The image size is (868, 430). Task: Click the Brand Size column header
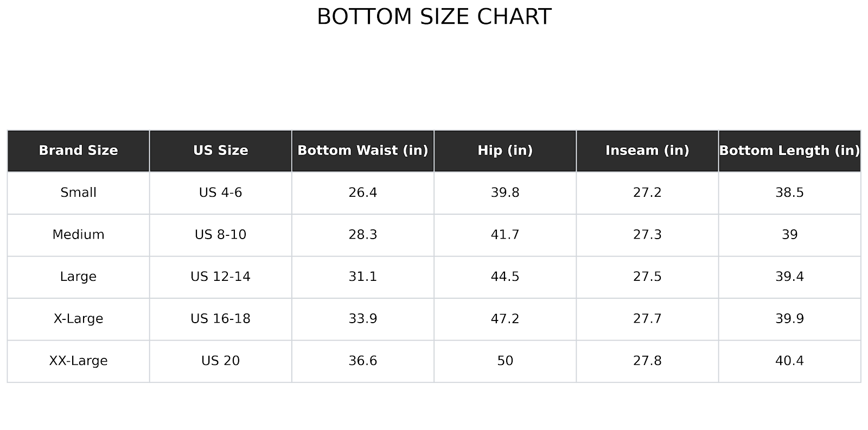pos(78,151)
